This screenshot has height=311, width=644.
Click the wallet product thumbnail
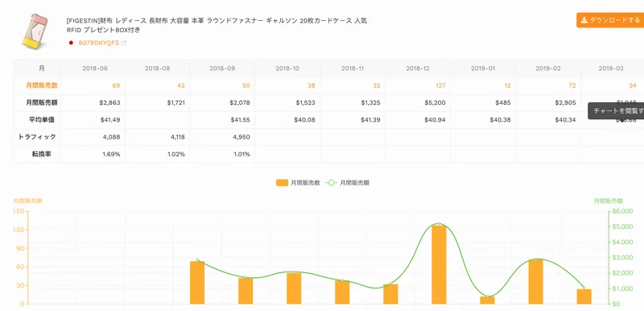point(35,31)
